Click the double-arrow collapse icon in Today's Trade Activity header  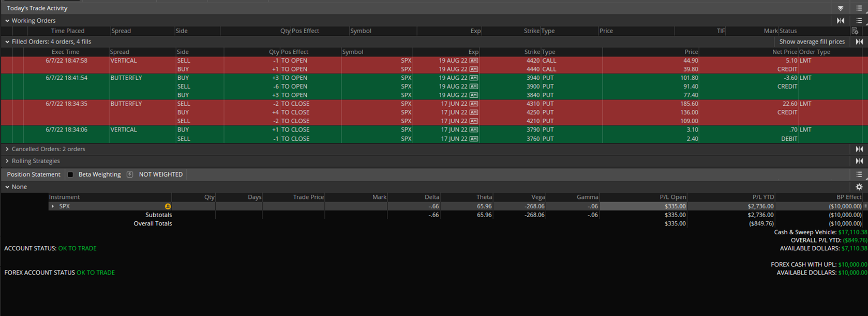[841, 8]
